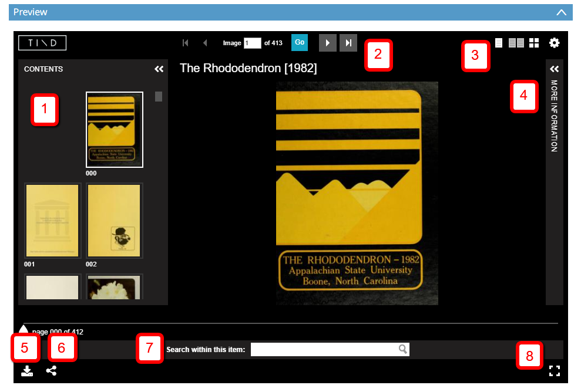581x392 pixels.
Task: Jump to the last image
Action: pyautogui.click(x=348, y=43)
